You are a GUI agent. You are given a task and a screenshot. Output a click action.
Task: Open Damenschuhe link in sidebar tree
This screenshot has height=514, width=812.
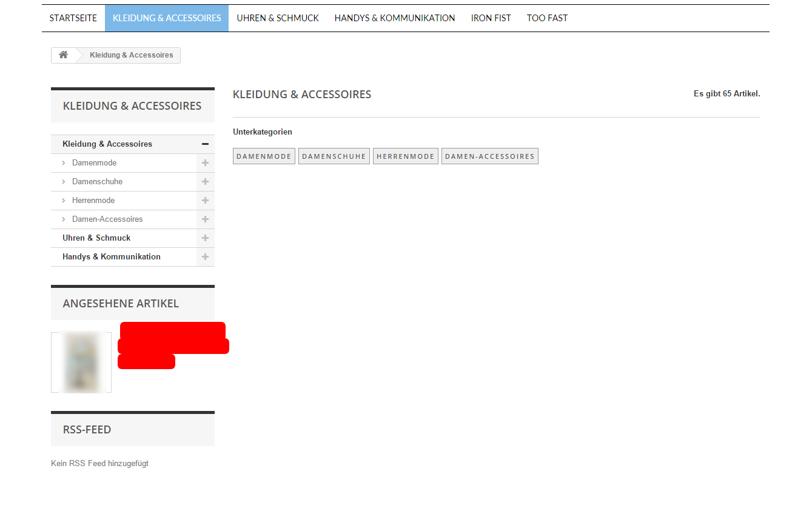pos(97,182)
